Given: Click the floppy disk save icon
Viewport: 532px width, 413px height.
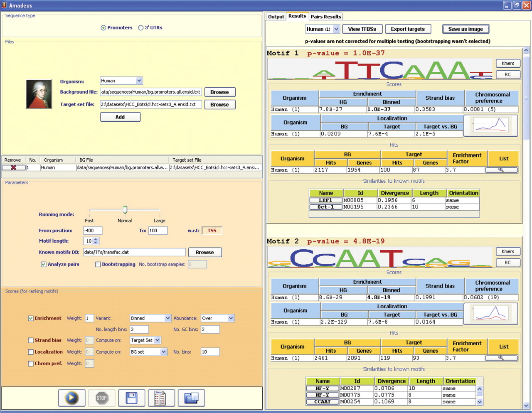Looking at the screenshot, I should pyautogui.click(x=131, y=398).
